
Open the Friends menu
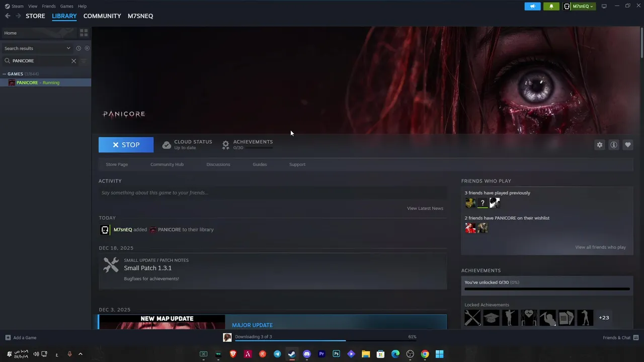click(x=49, y=6)
